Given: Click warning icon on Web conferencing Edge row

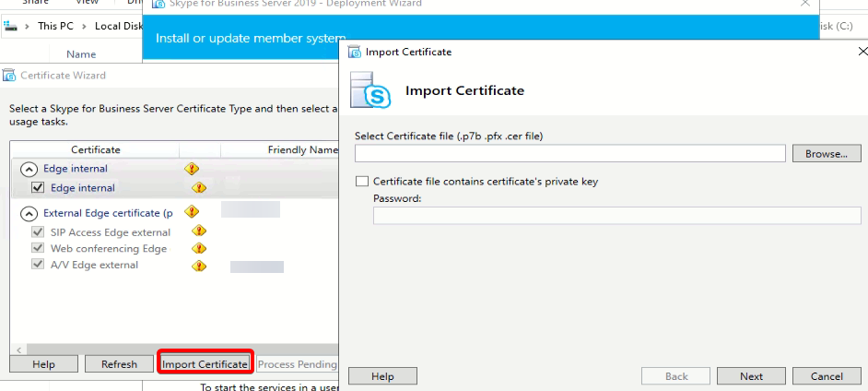Looking at the screenshot, I should point(199,249).
